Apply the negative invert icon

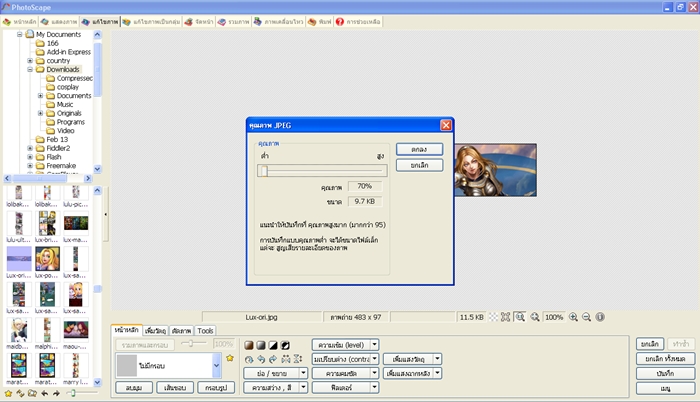click(x=285, y=345)
